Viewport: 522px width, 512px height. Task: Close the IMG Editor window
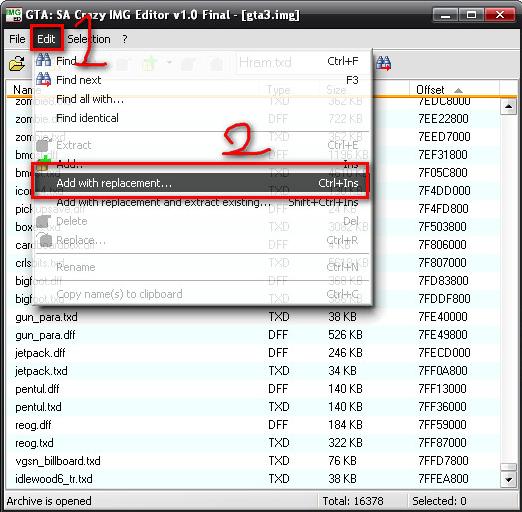499,15
